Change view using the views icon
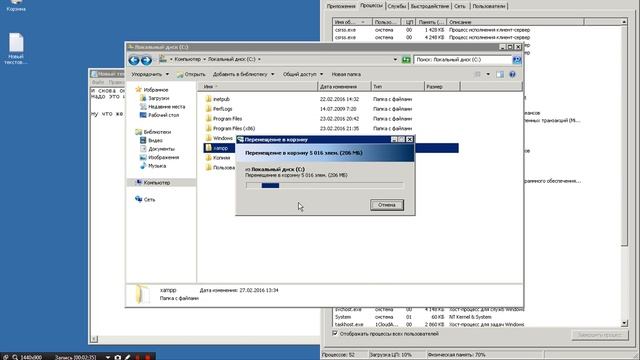 tap(477, 74)
